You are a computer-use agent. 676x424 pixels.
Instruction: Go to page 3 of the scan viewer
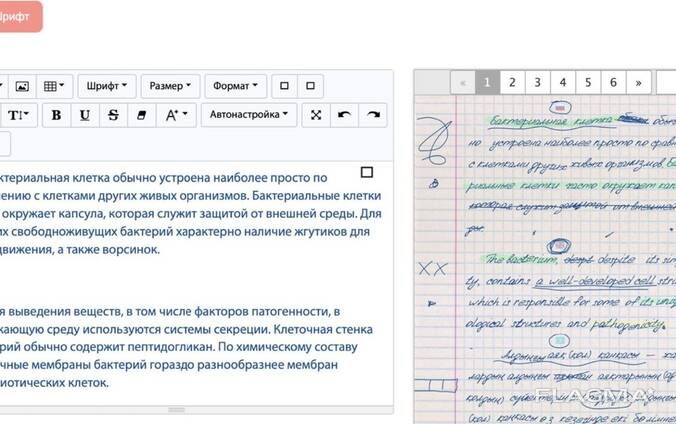coord(538,82)
